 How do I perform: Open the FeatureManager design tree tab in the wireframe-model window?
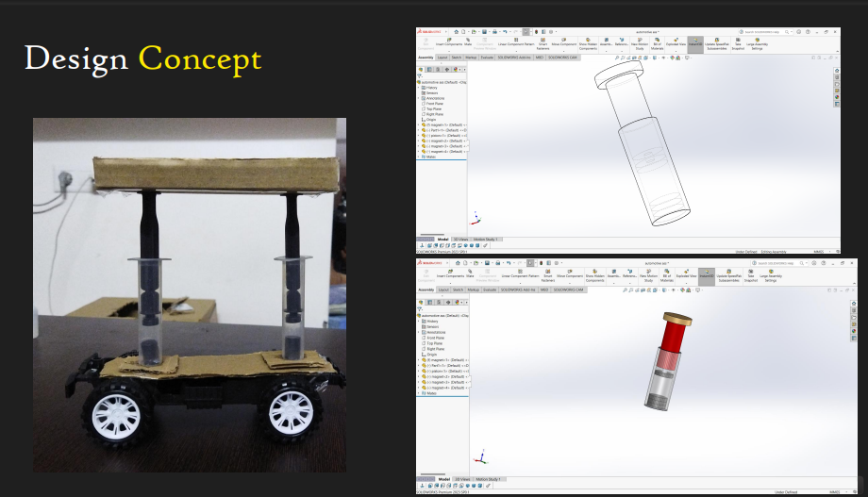(421, 69)
